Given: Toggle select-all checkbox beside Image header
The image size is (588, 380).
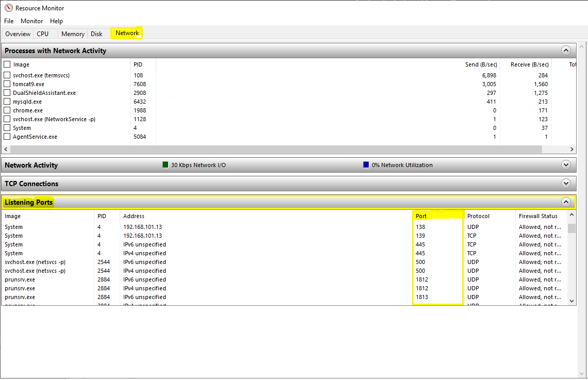Looking at the screenshot, I should tap(7, 64).
